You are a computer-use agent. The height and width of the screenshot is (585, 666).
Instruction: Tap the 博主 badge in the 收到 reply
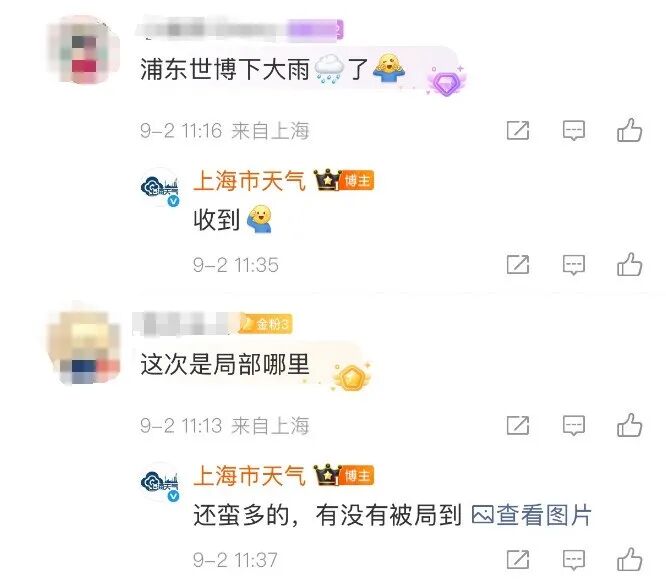[x=356, y=181]
